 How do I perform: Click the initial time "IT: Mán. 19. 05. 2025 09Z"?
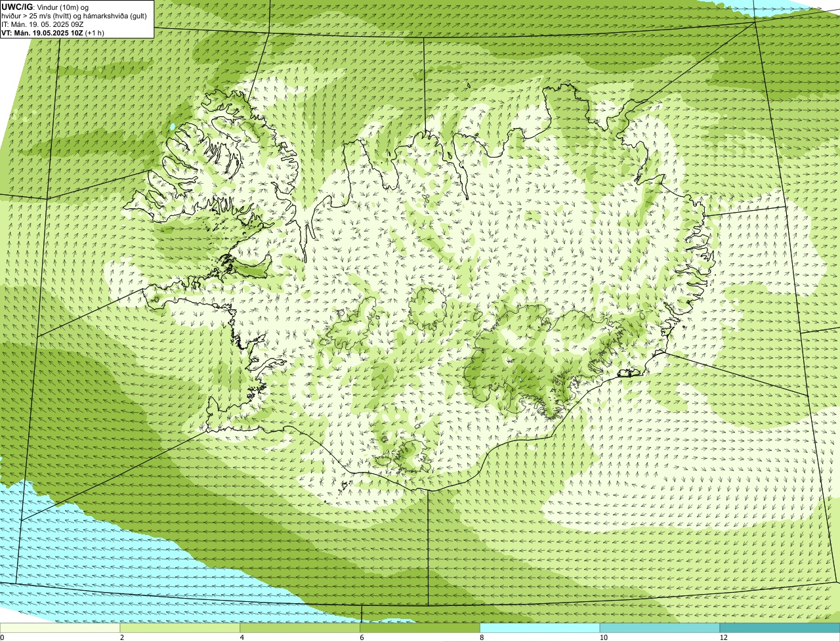(x=43, y=24)
